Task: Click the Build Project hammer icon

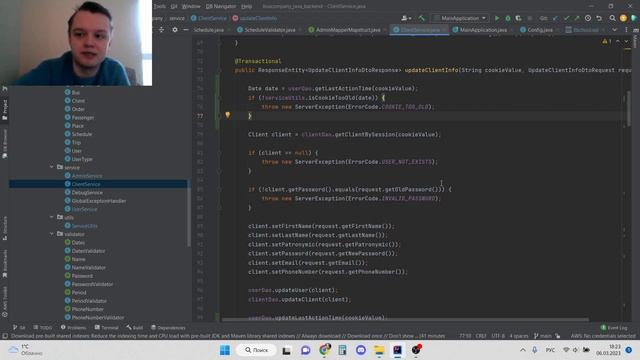Action: (x=421, y=18)
